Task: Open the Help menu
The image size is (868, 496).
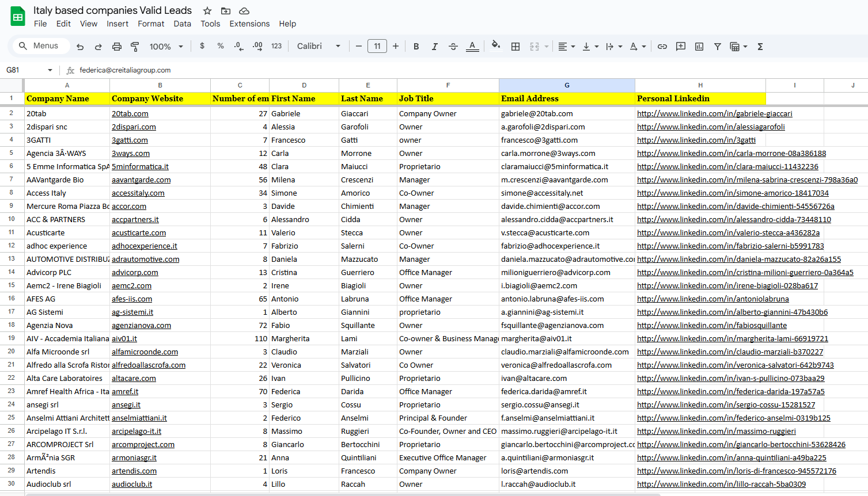Action: point(287,24)
